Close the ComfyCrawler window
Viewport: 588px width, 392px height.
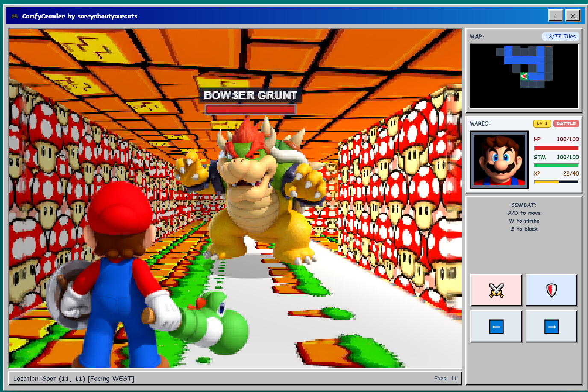(573, 16)
